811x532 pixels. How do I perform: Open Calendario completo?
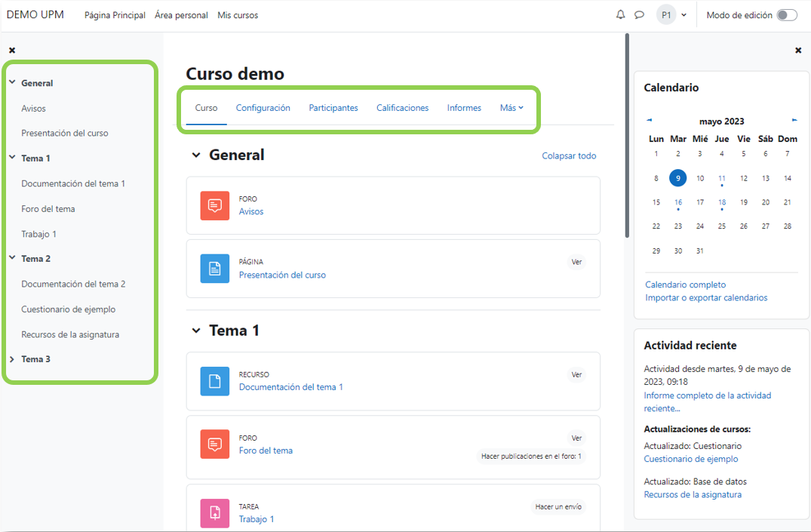(685, 284)
